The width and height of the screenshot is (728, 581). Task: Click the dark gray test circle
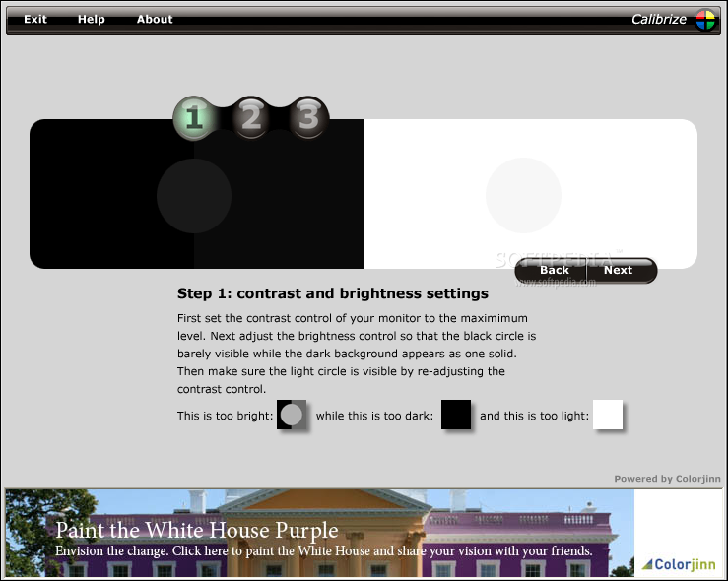(x=194, y=196)
